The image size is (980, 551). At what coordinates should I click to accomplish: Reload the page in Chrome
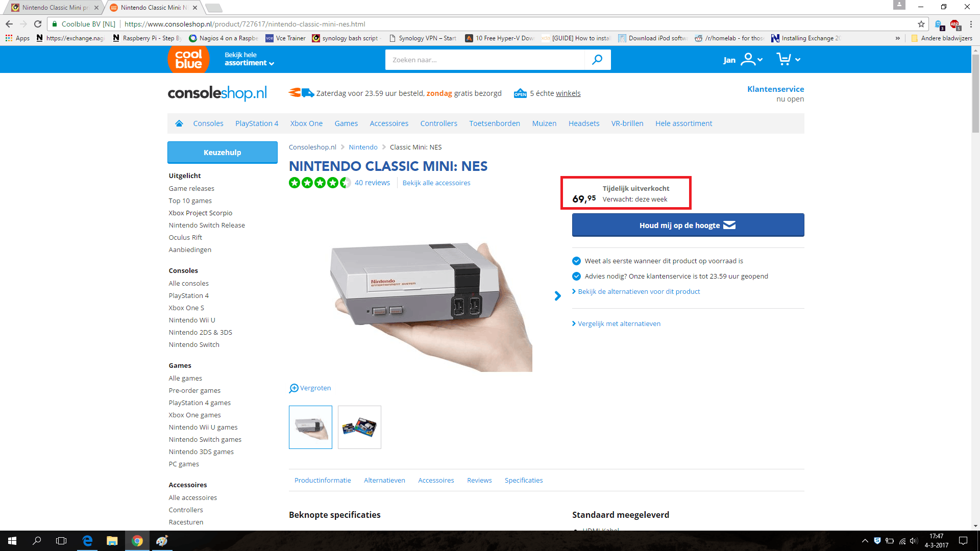tap(38, 24)
